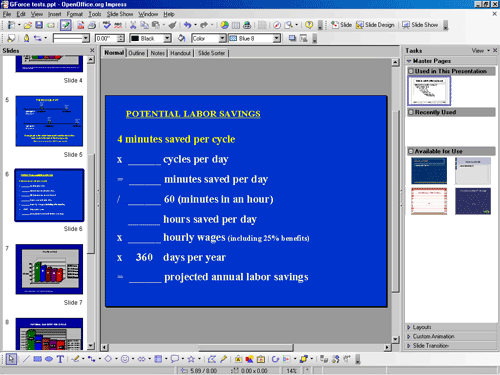Click the Save icon in toolbar
Viewport: 500px width, 375px height.
point(39,25)
